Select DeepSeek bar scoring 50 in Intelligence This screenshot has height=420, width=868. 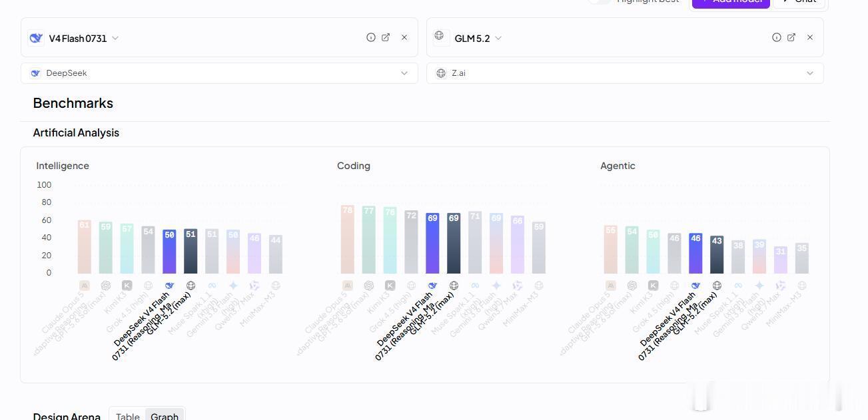[x=169, y=252]
